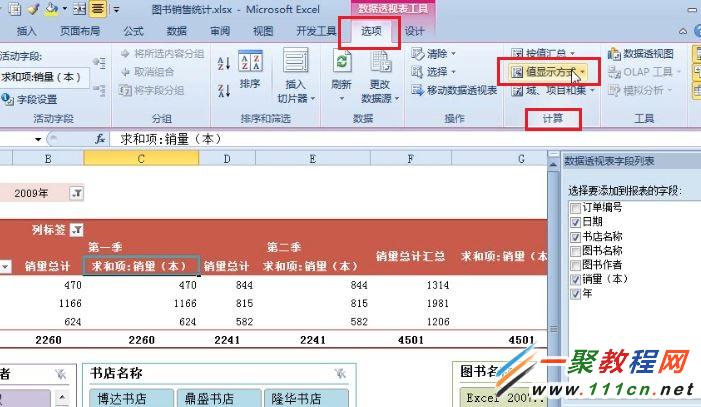Select 隆华书店 in the slicer

pyautogui.click(x=306, y=398)
